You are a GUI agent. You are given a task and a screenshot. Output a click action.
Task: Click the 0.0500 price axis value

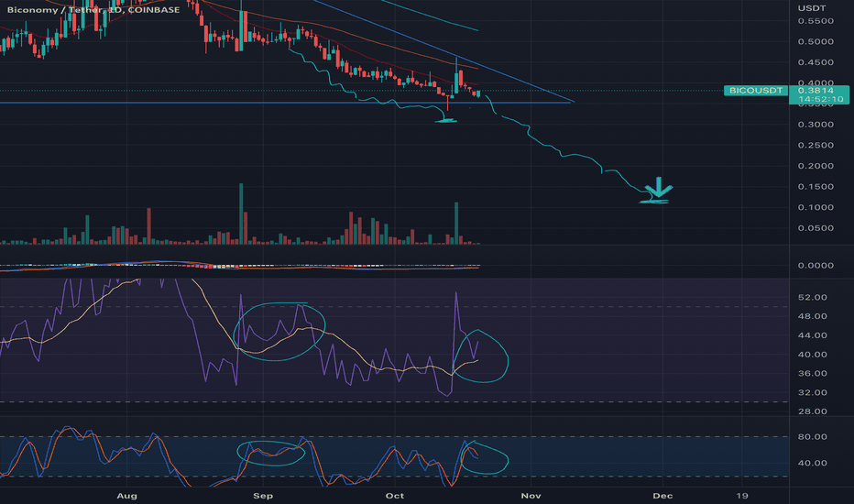(816, 228)
